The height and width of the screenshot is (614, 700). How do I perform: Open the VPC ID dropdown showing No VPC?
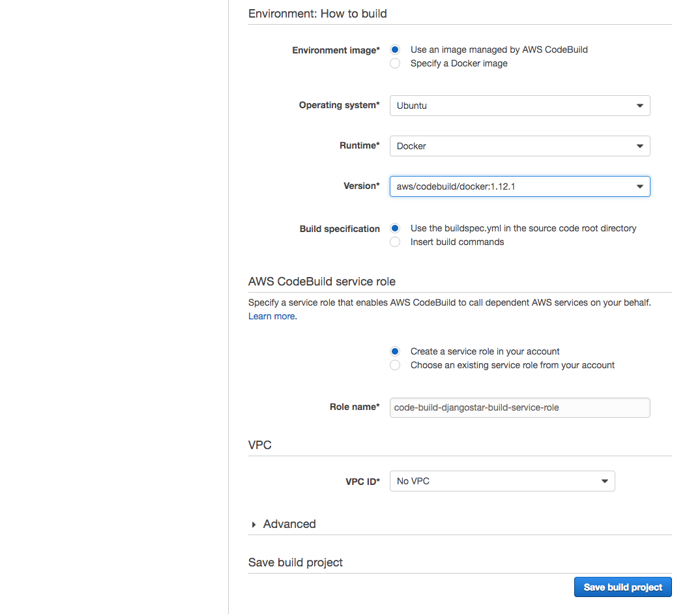503,482
